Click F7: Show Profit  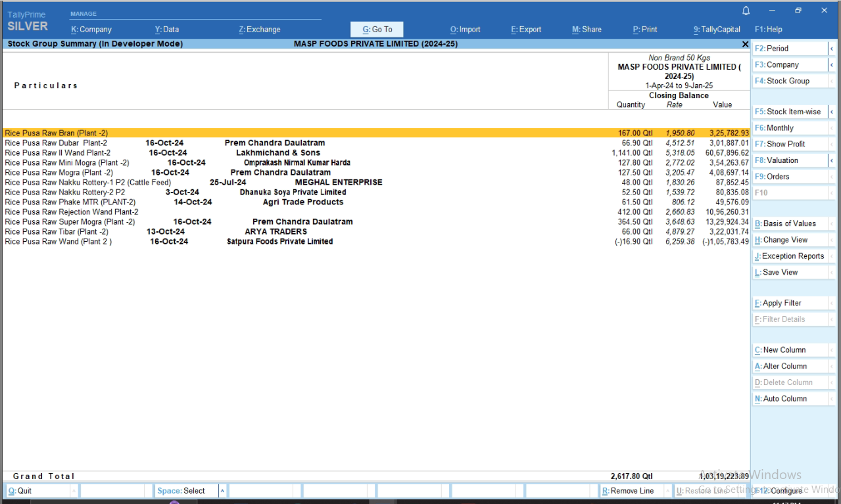point(790,144)
